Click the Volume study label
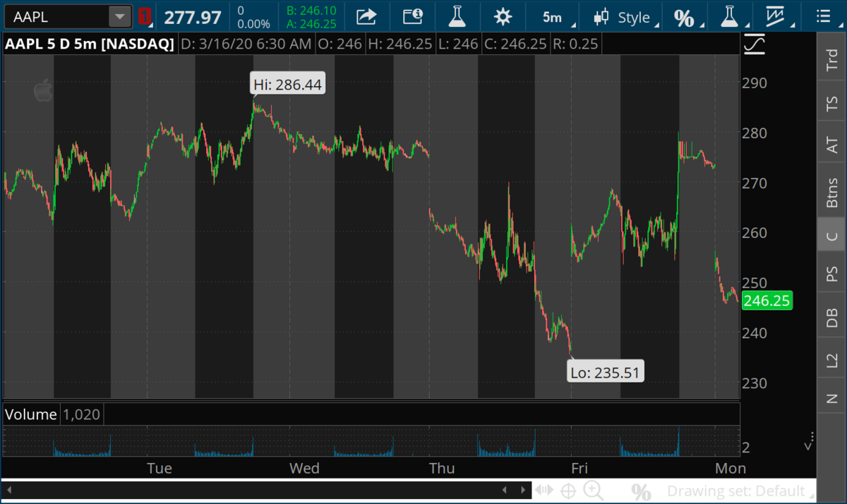The height and width of the screenshot is (504, 847). click(x=31, y=414)
